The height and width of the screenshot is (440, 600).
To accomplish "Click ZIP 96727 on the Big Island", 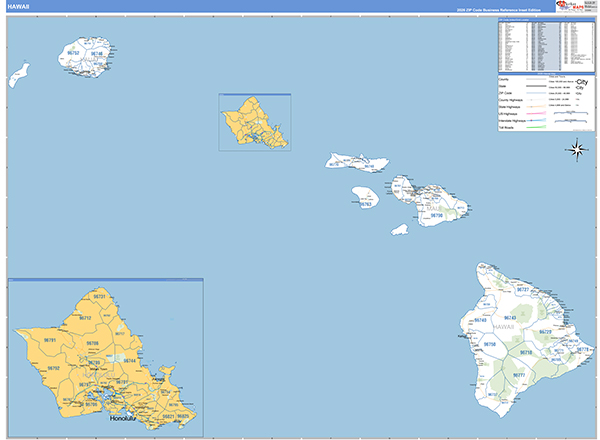I will pyautogui.click(x=523, y=290).
